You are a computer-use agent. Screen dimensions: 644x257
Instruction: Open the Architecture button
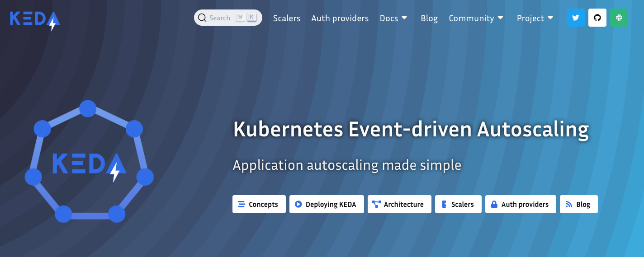(399, 204)
